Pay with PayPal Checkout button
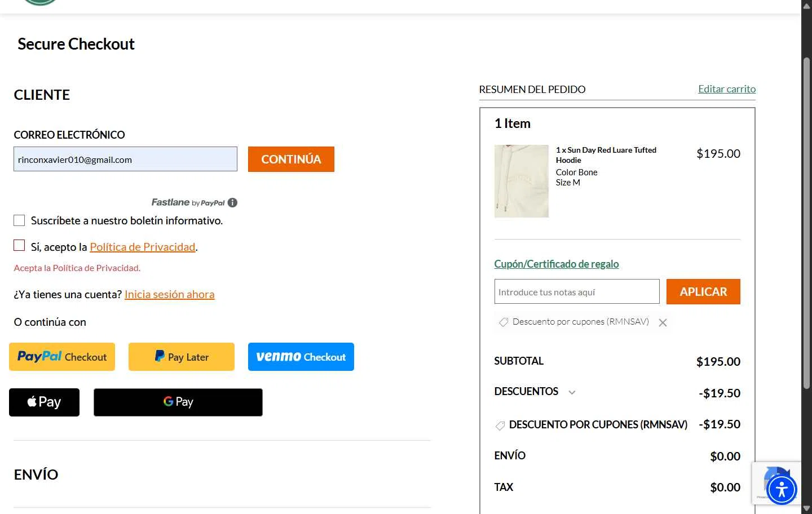This screenshot has height=514, width=812. [x=62, y=357]
